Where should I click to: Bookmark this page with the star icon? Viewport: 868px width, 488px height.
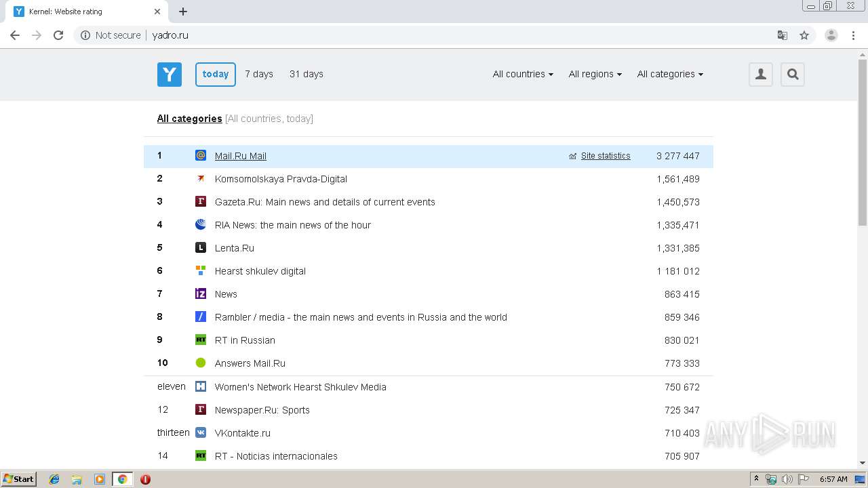pos(804,35)
